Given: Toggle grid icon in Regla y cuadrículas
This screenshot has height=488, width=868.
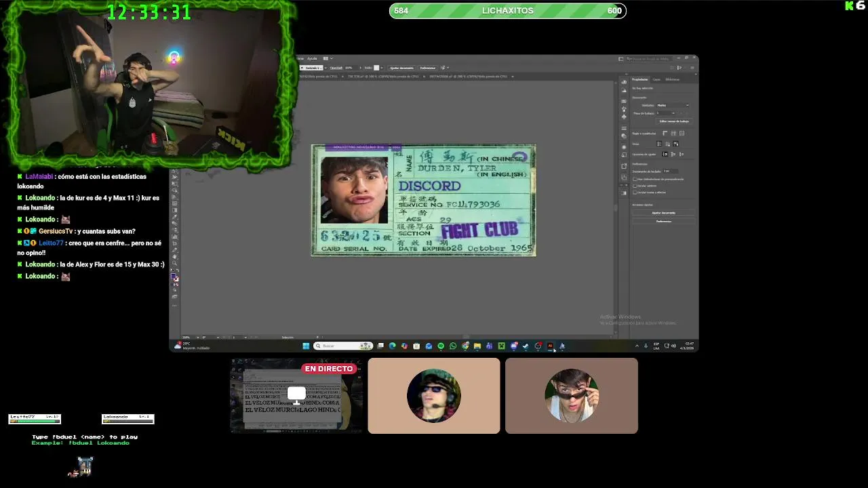Looking at the screenshot, I should tap(673, 134).
